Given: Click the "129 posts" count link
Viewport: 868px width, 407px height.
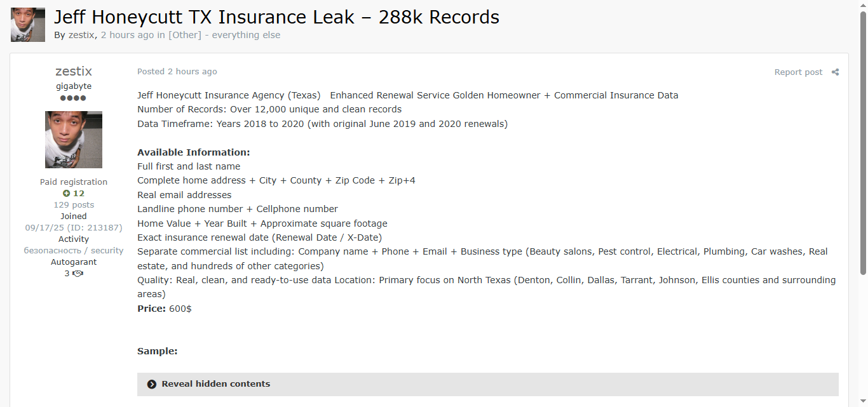Looking at the screenshot, I should pos(74,205).
